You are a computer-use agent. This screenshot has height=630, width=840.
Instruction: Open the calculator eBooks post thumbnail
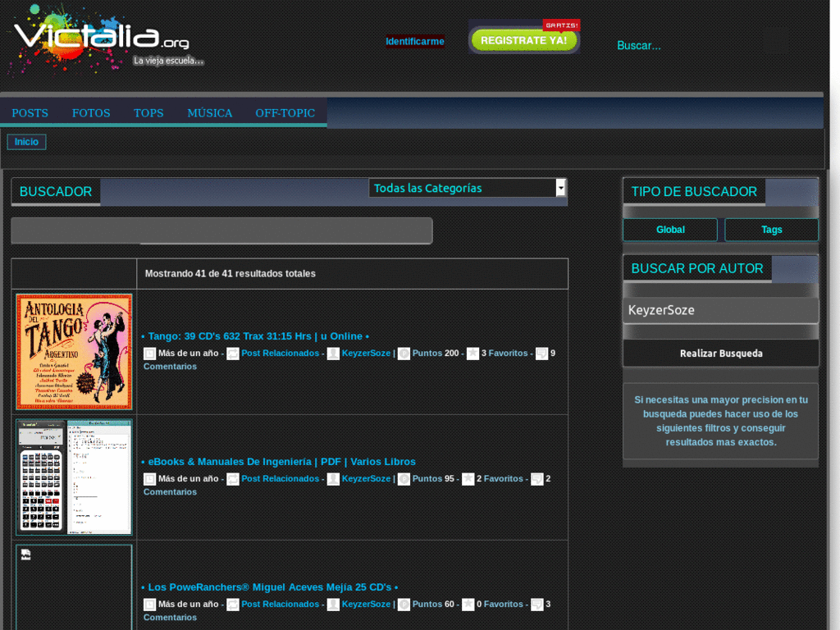[74, 477]
